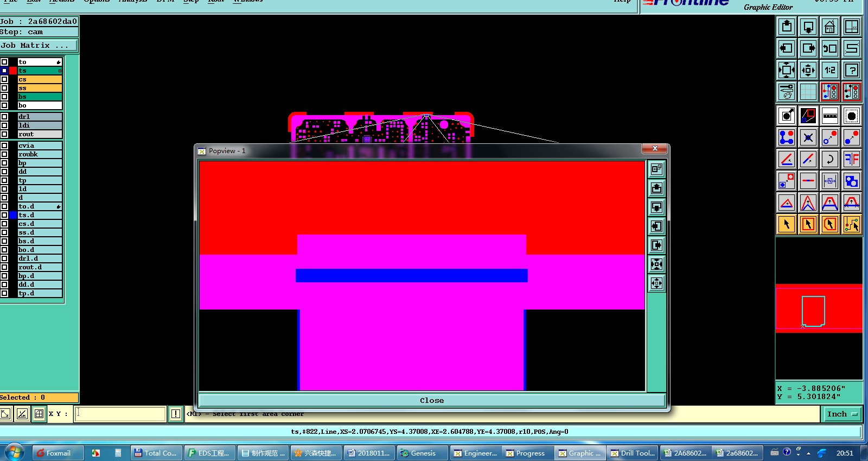Toggle checkbox for layer bs
This screenshot has width=868, height=461.
4,97
